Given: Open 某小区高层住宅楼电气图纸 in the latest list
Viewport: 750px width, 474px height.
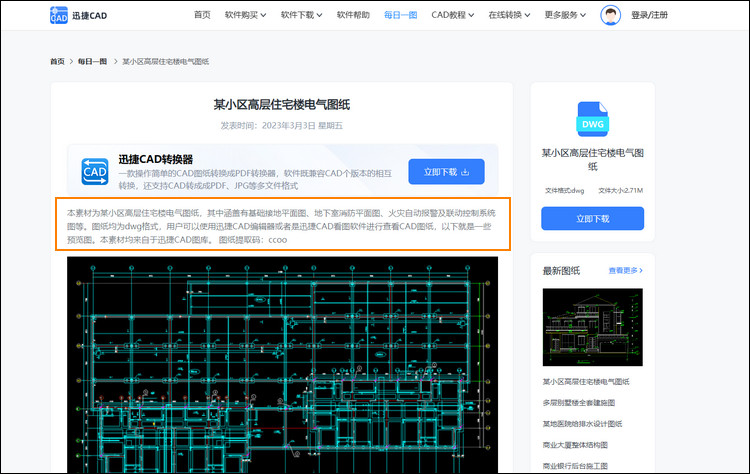Looking at the screenshot, I should 585,382.
